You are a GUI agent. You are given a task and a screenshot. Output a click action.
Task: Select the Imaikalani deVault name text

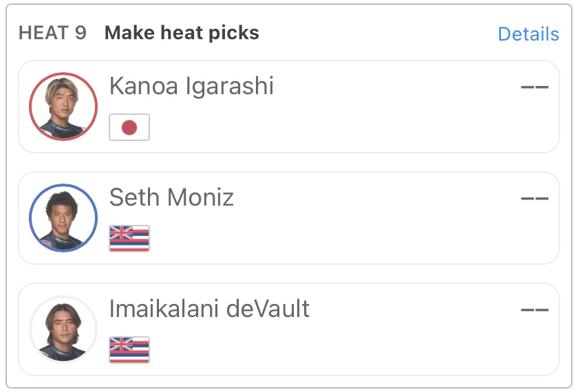pos(209,309)
